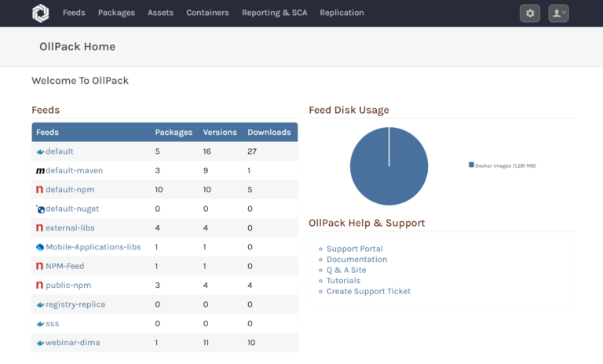Open the Documentation link
603x364 pixels.
(357, 260)
